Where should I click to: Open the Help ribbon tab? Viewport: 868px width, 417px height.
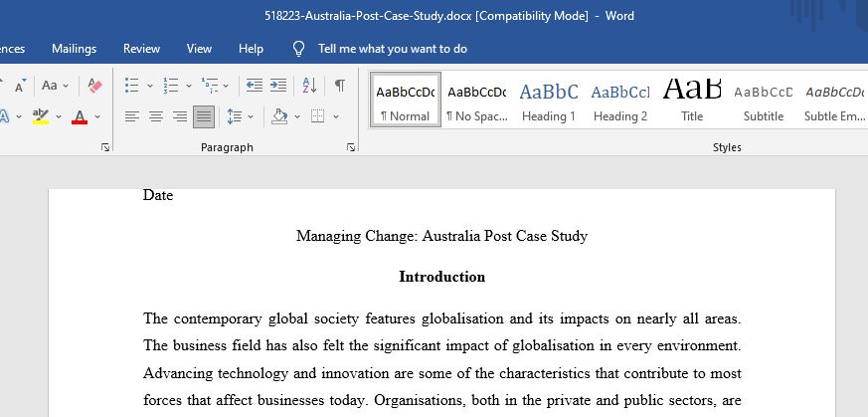point(251,49)
